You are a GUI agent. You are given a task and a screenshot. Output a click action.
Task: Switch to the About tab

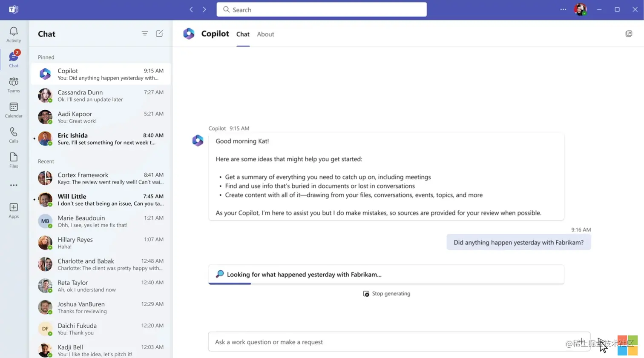tap(265, 34)
